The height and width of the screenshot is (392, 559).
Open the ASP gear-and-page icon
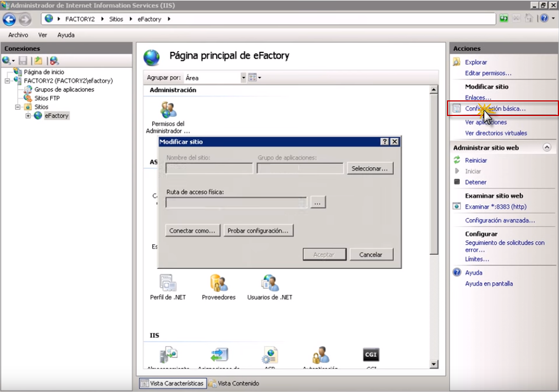coord(270,355)
